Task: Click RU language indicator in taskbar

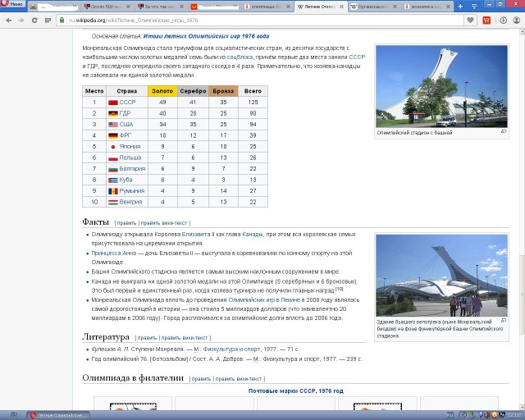Action: (x=450, y=415)
